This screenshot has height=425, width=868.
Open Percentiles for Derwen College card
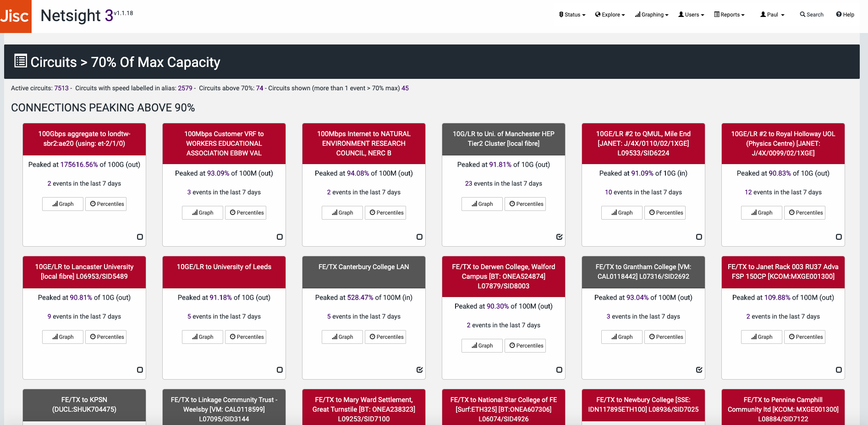(525, 346)
